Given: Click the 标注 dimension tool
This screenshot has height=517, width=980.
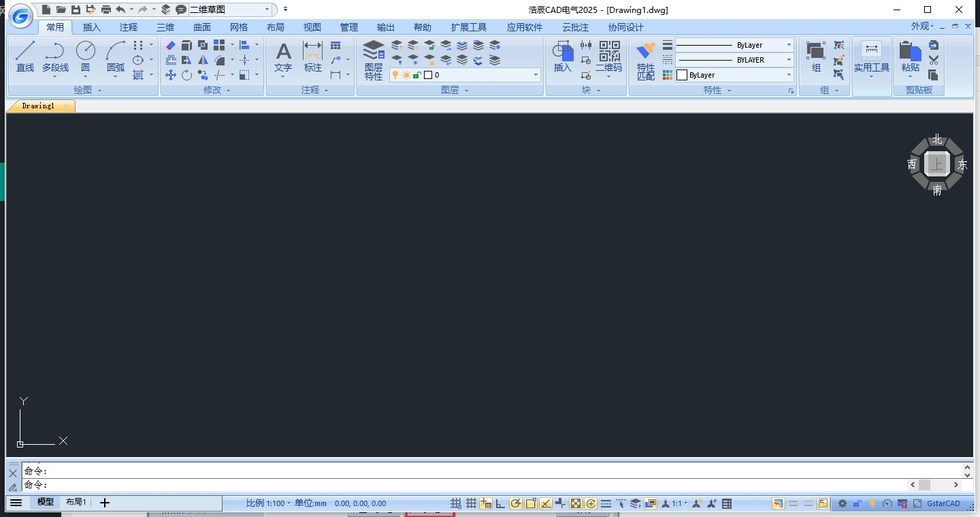Looking at the screenshot, I should coord(312,57).
